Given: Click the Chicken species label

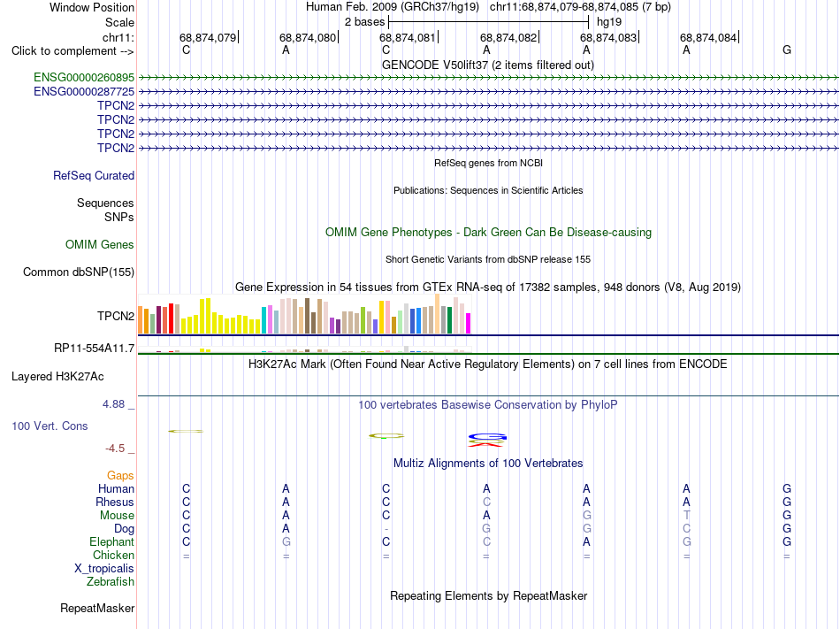Looking at the screenshot, I should (x=113, y=555).
